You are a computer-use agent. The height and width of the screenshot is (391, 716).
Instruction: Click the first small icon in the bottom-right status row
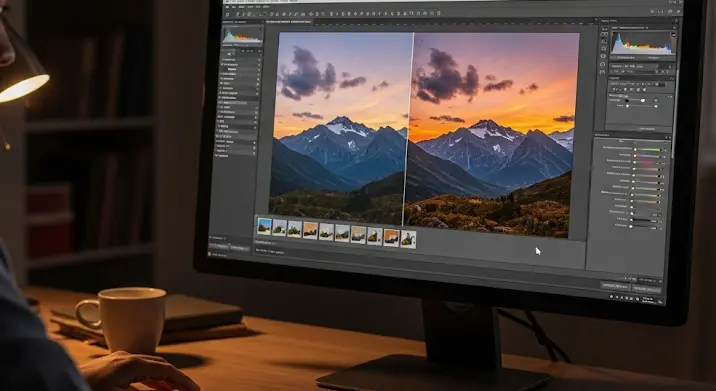click(x=611, y=296)
